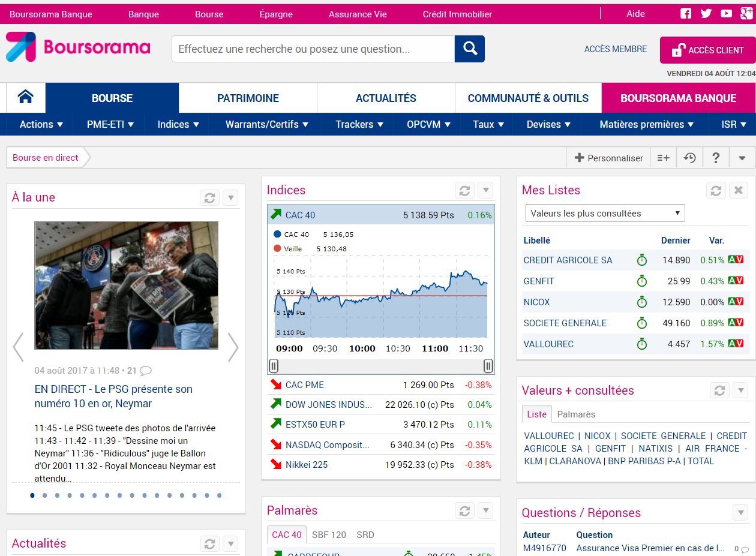Click stopwatch icon for NICOX
The image size is (756, 556).
click(x=642, y=302)
